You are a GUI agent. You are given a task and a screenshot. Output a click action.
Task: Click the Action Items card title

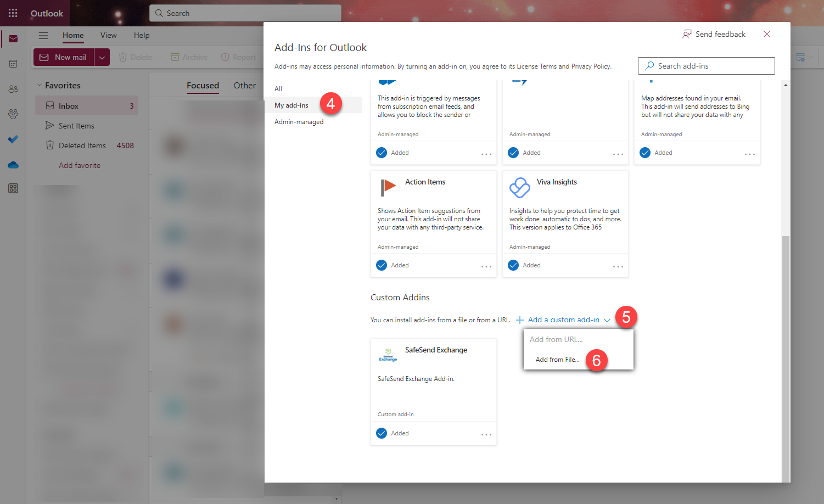pos(425,182)
